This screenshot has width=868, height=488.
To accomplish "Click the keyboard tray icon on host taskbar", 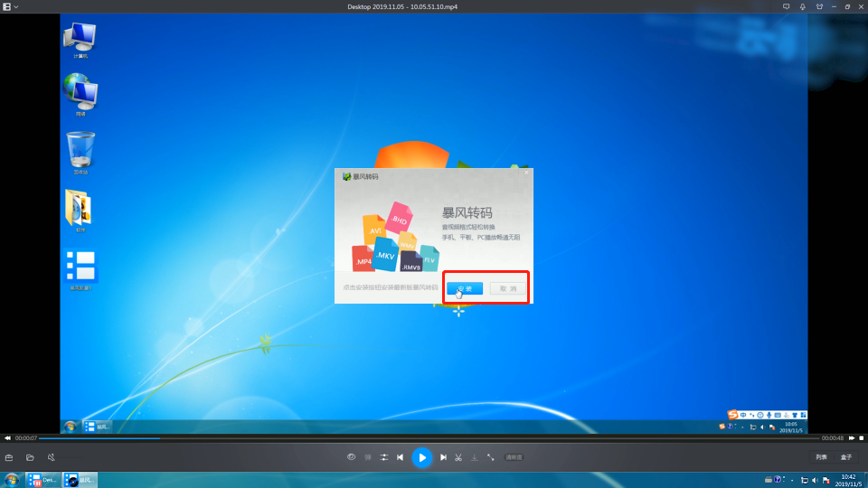I will coord(769,480).
